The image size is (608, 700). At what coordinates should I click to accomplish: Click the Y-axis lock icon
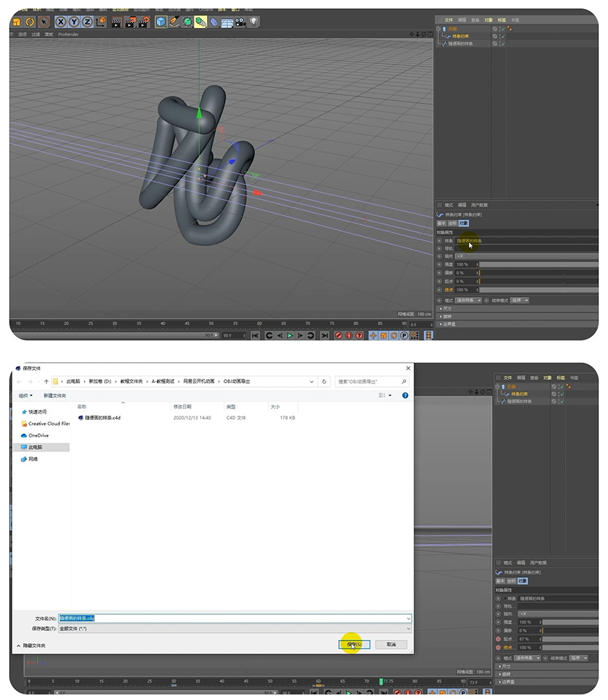click(74, 22)
